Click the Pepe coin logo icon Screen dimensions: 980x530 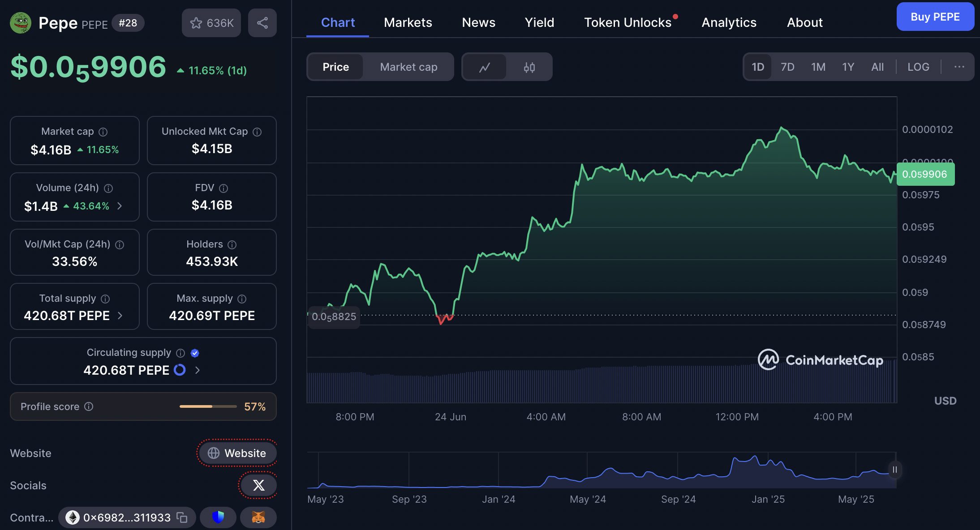click(21, 23)
